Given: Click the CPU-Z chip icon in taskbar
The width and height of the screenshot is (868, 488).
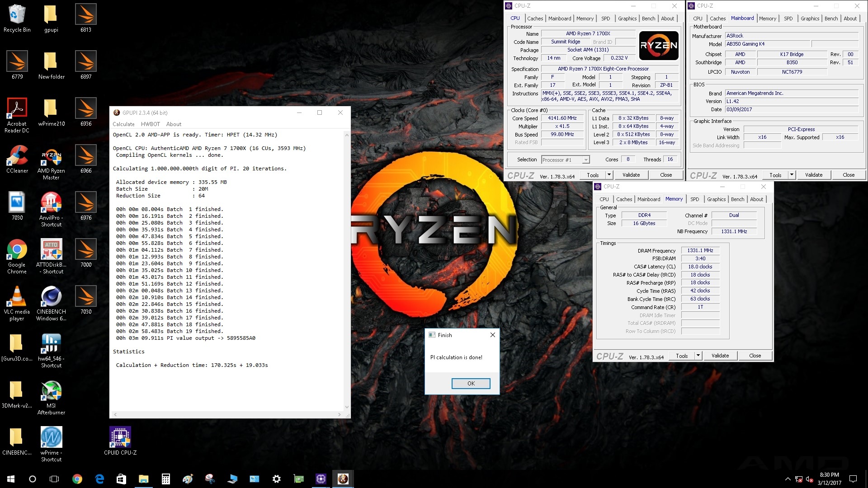Looking at the screenshot, I should point(321,479).
